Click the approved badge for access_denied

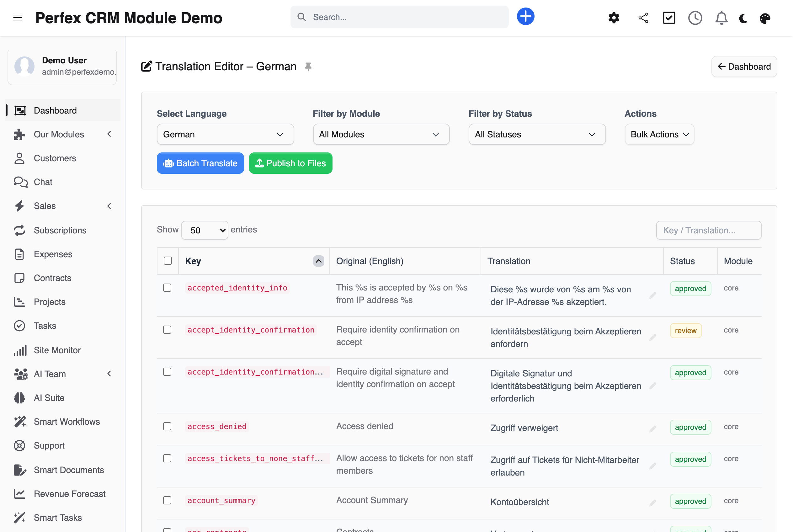point(690,427)
